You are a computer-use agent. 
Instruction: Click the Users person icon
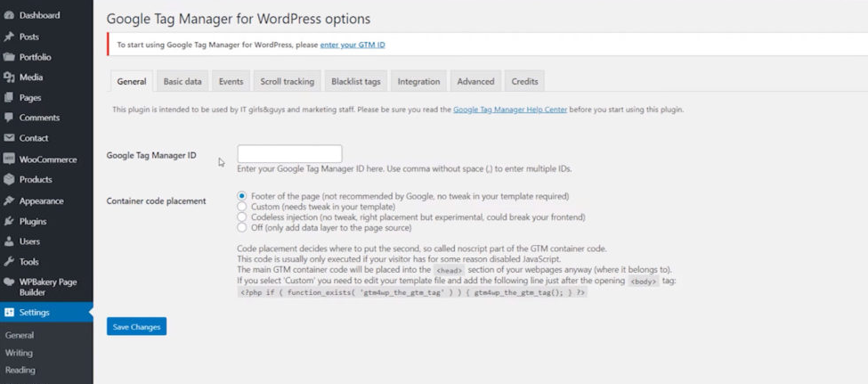(9, 241)
